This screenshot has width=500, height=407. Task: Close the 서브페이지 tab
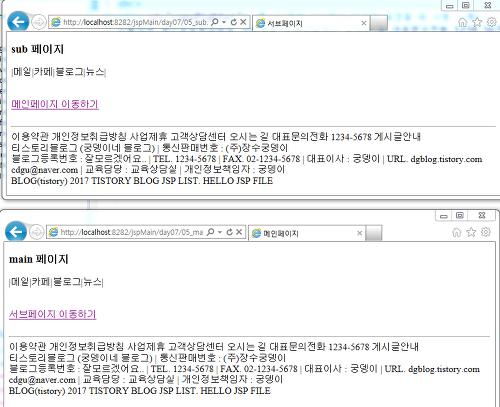click(x=364, y=23)
